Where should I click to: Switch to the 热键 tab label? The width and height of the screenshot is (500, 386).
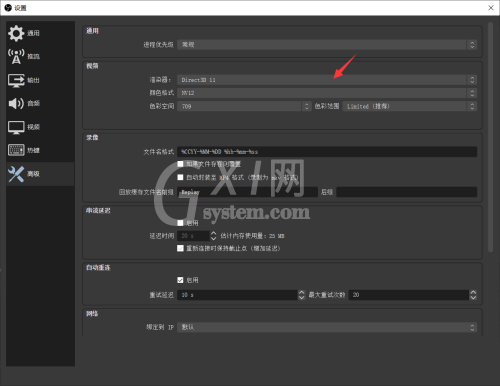[x=33, y=150]
